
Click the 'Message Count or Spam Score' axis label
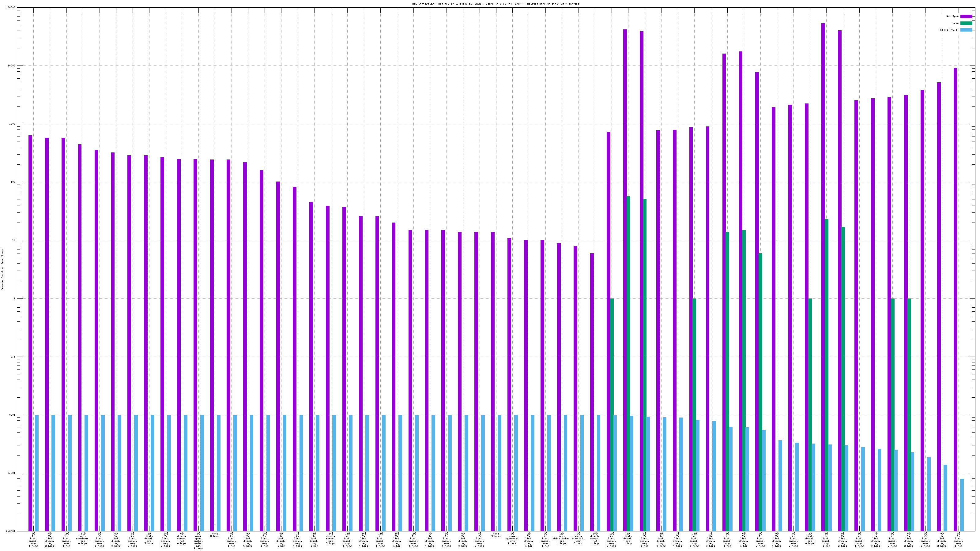click(x=2, y=270)
